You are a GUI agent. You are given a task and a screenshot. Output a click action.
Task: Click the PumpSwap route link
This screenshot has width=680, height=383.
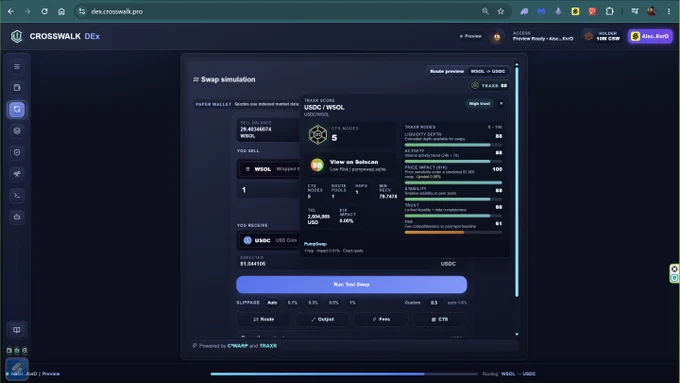click(315, 244)
